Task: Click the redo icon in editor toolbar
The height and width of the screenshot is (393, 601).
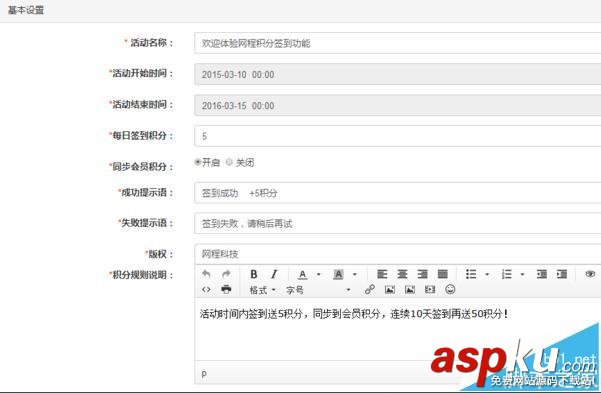Action: tap(227, 274)
